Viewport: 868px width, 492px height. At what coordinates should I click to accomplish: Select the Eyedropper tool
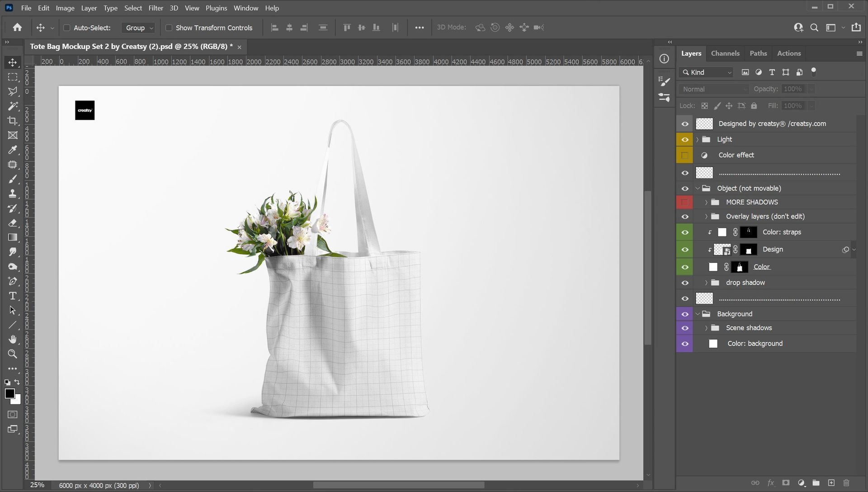[x=13, y=150]
